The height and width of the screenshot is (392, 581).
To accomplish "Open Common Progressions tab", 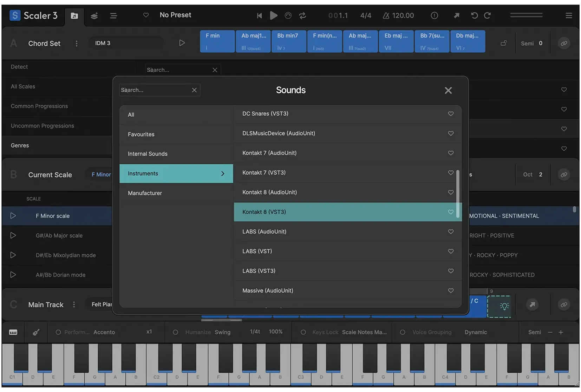I will [57, 106].
